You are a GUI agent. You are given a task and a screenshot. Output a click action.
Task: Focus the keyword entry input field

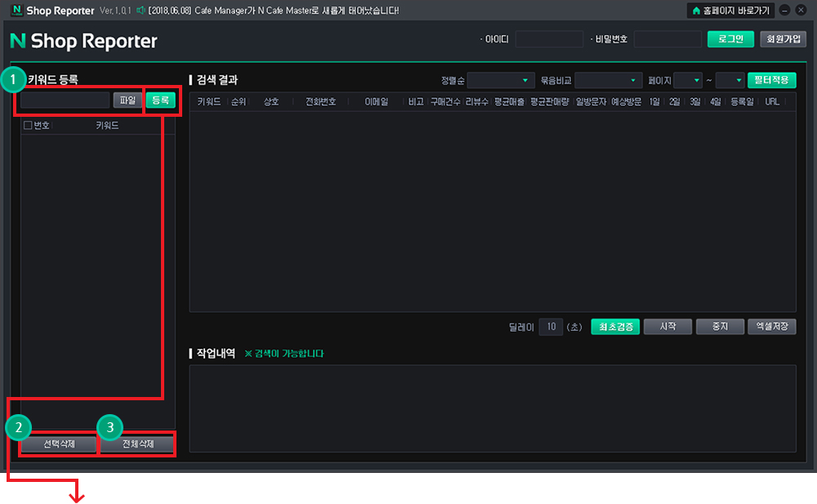click(65, 100)
